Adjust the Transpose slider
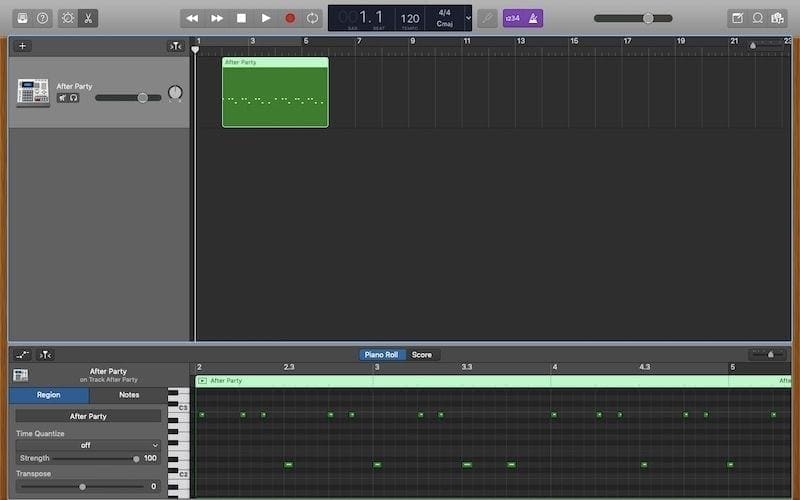The height and width of the screenshot is (500, 800). (x=82, y=487)
